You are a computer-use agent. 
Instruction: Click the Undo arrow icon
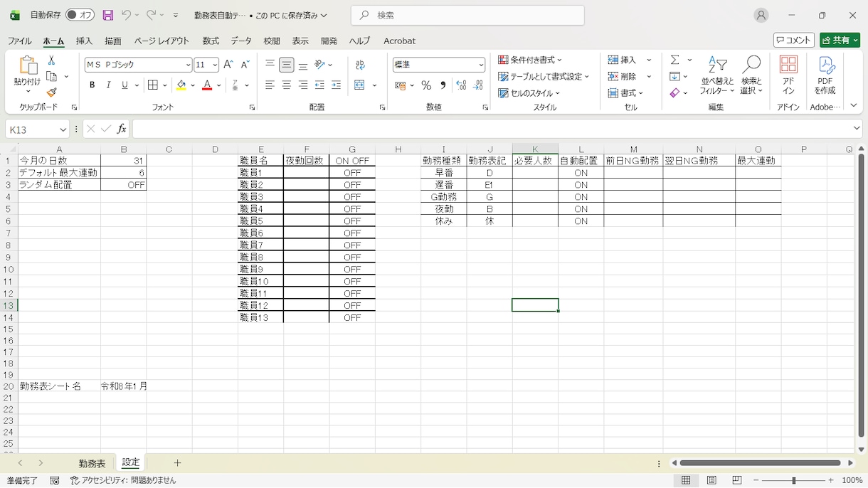tap(126, 15)
